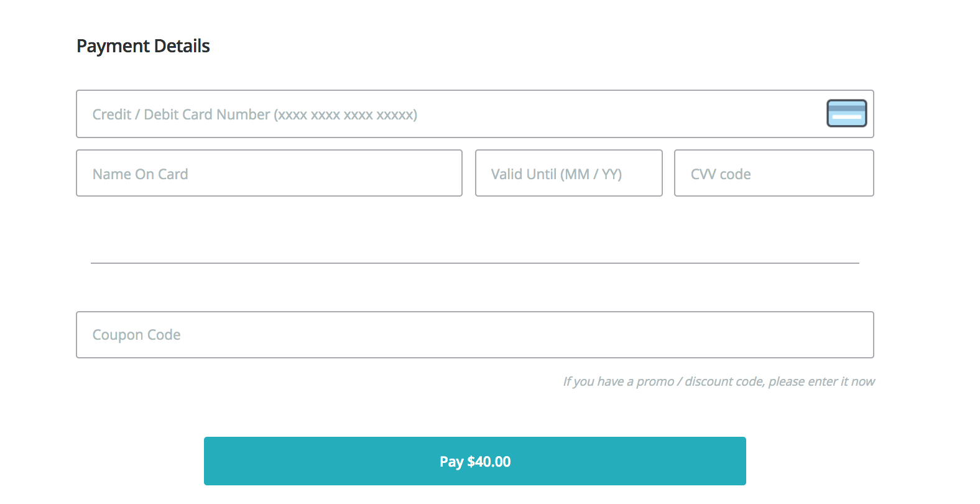Focus the Credit / Debit Card Number field

(x=435, y=114)
